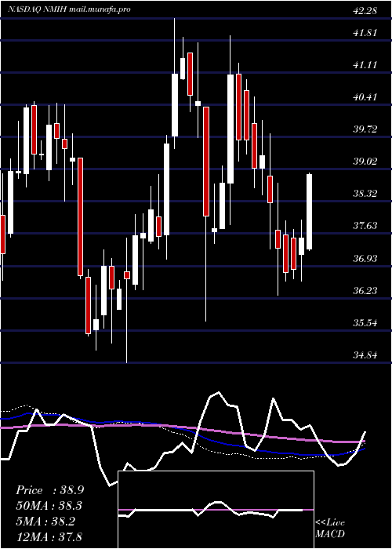Click the 38.32 price axis label
This screenshot has height=549, width=392.
pos(365,193)
